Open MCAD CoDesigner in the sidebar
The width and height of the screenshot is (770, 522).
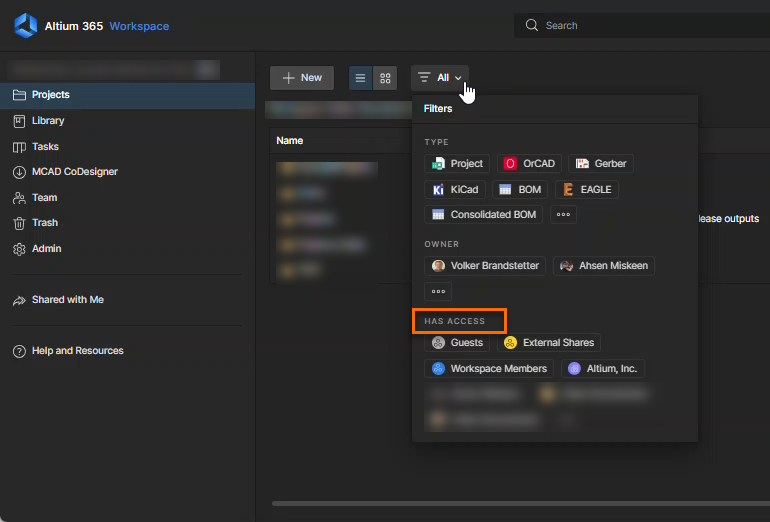pyautogui.click(x=128, y=172)
